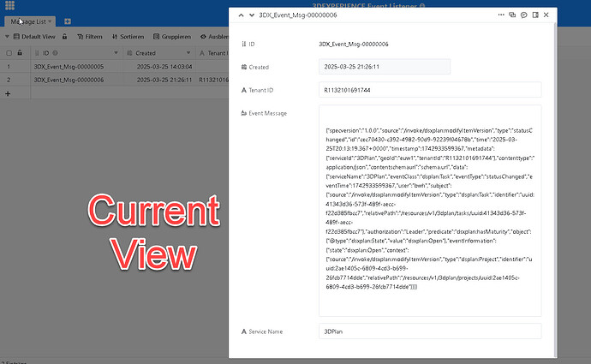
Task: Switch to the Message List tab
Action: click(x=31, y=21)
